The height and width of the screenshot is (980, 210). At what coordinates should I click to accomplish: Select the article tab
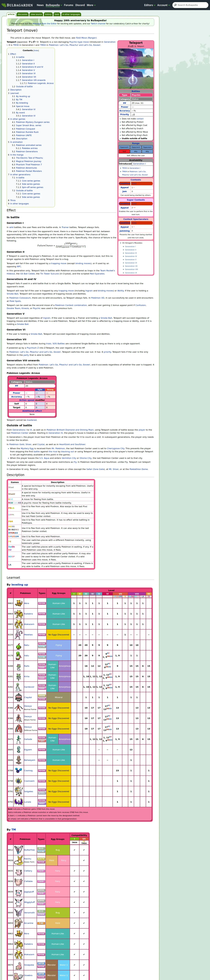[11, 15]
